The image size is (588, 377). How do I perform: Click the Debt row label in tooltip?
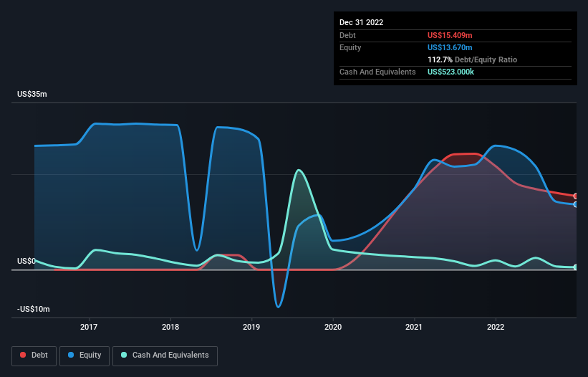347,35
